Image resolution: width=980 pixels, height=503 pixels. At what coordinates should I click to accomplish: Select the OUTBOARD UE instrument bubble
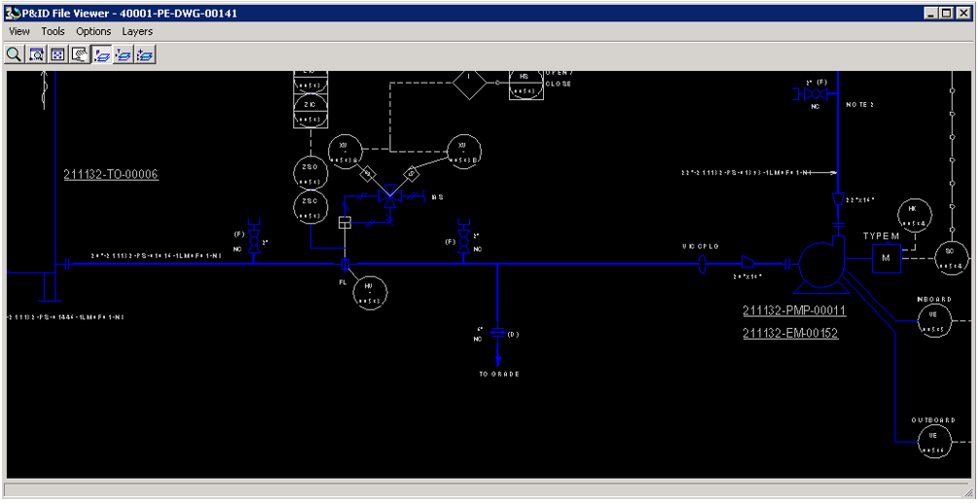coord(932,440)
